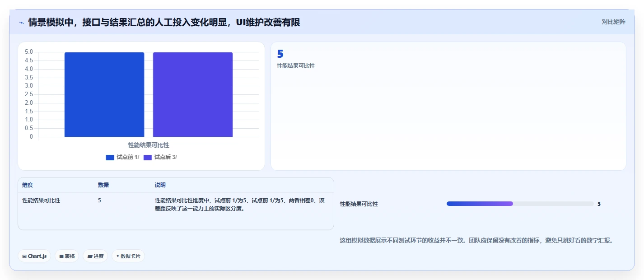
Task: Click the 数据 column header
Action: point(103,185)
